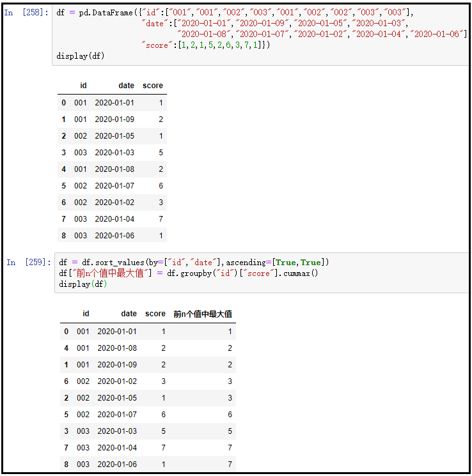Click the 前n个值中最大值 column header
Viewport: 472px width, 476px height.
point(203,314)
